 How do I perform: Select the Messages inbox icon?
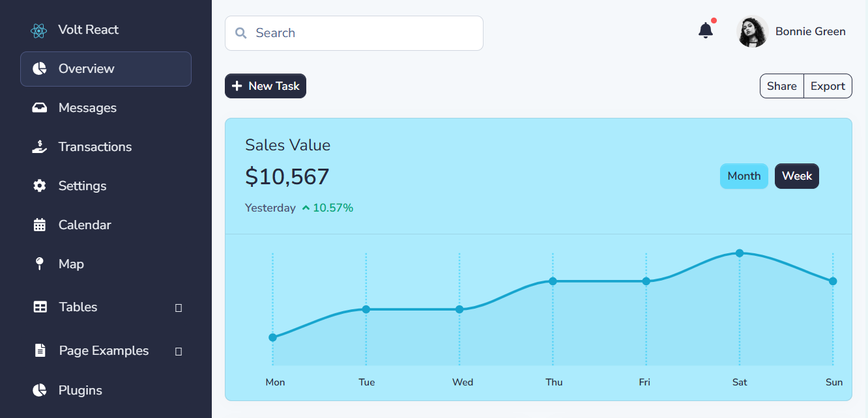[39, 107]
